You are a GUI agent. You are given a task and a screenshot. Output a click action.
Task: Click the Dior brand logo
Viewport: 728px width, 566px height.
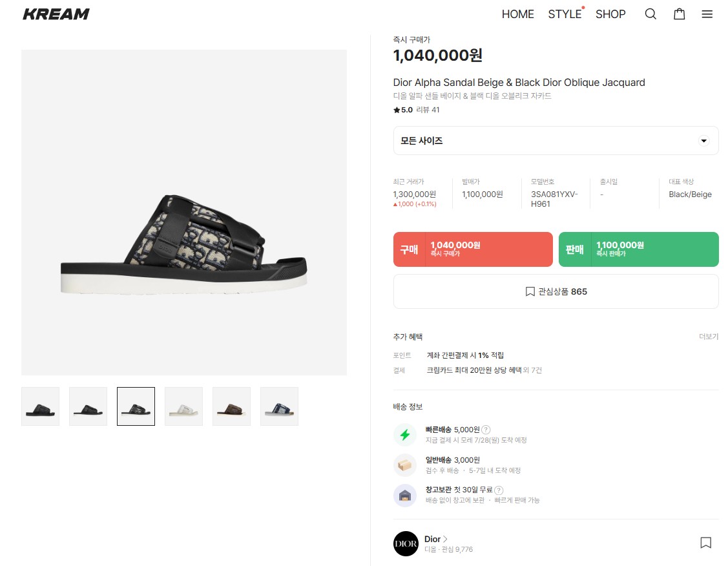[x=406, y=543]
